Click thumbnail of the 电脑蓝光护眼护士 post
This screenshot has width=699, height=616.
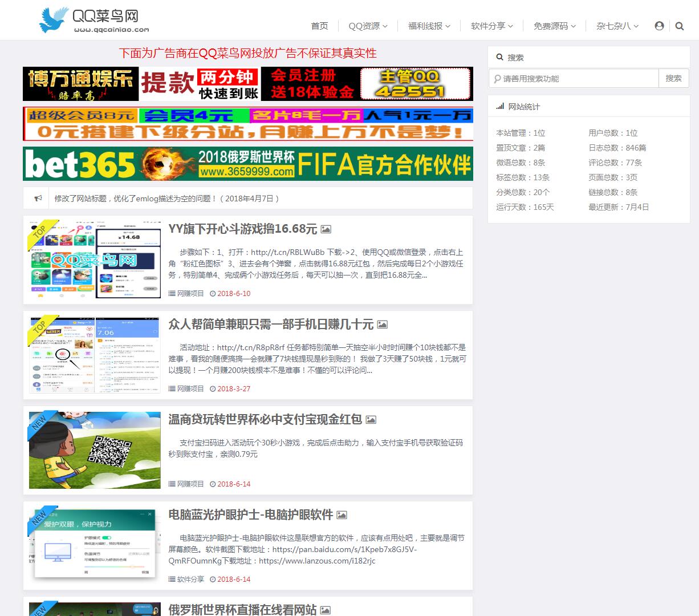tap(95, 545)
